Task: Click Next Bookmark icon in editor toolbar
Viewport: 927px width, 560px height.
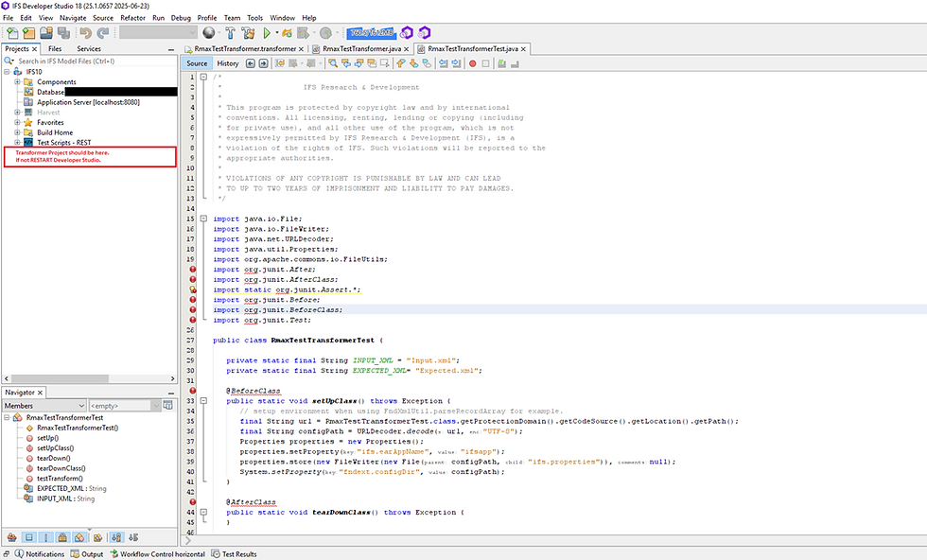Action: pos(414,63)
